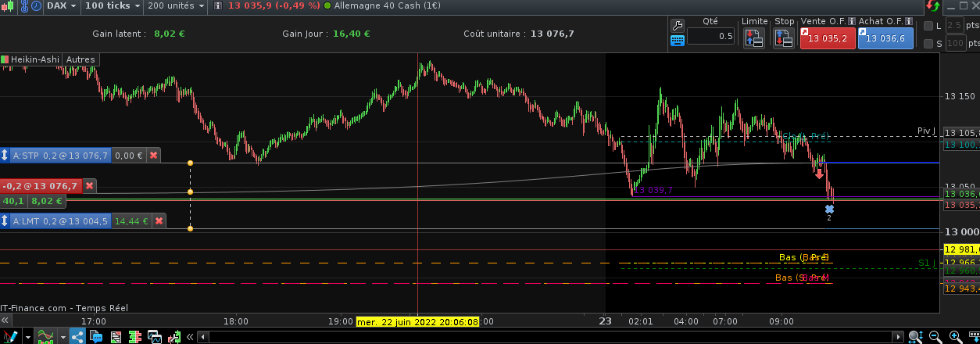
Task: Click the blue X marker labeled 2 on chart
Action: tap(829, 209)
